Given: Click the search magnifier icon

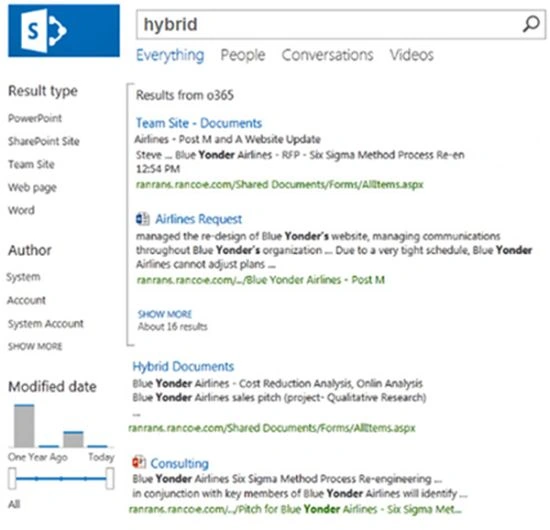Looking at the screenshot, I should pyautogui.click(x=531, y=24).
